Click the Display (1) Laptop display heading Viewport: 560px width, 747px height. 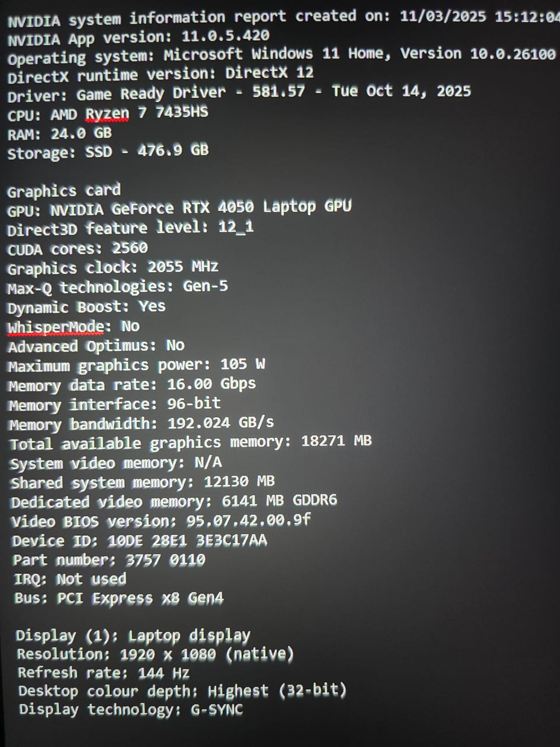pyautogui.click(x=133, y=636)
